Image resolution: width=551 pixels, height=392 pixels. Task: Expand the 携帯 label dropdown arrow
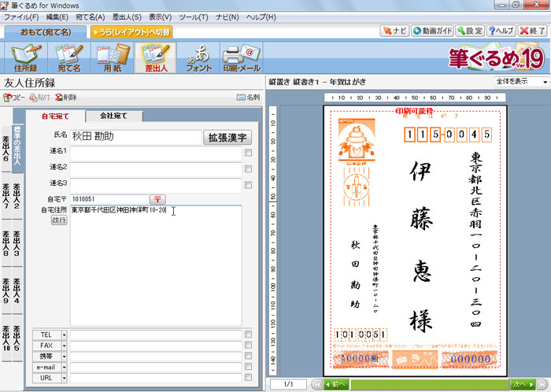click(x=64, y=357)
